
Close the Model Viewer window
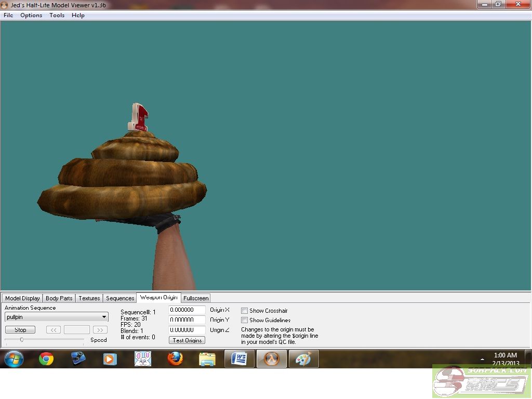518,4
